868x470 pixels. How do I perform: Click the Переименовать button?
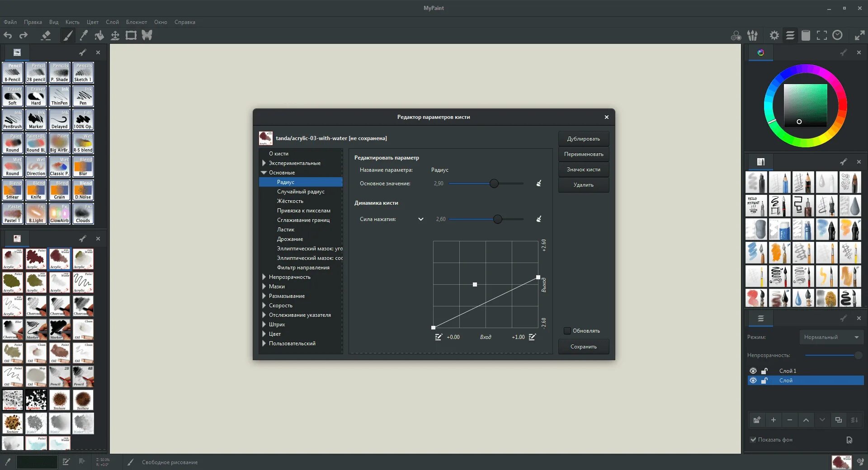584,154
